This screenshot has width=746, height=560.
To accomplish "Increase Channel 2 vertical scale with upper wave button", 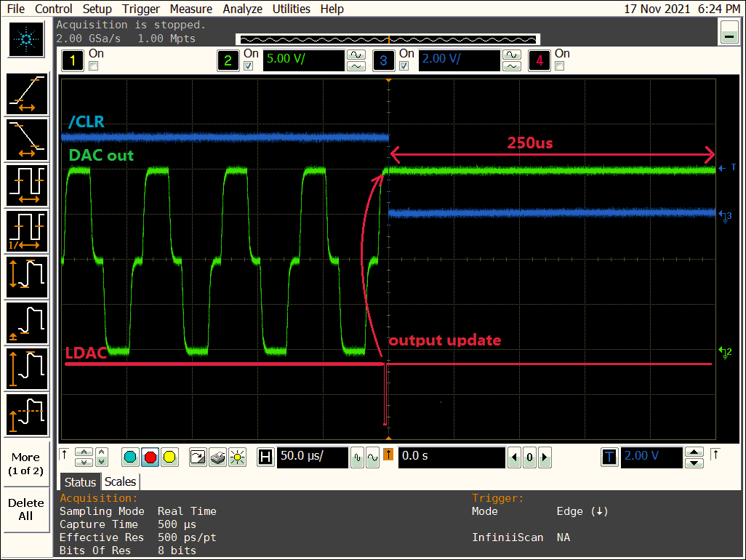I will (x=356, y=55).
